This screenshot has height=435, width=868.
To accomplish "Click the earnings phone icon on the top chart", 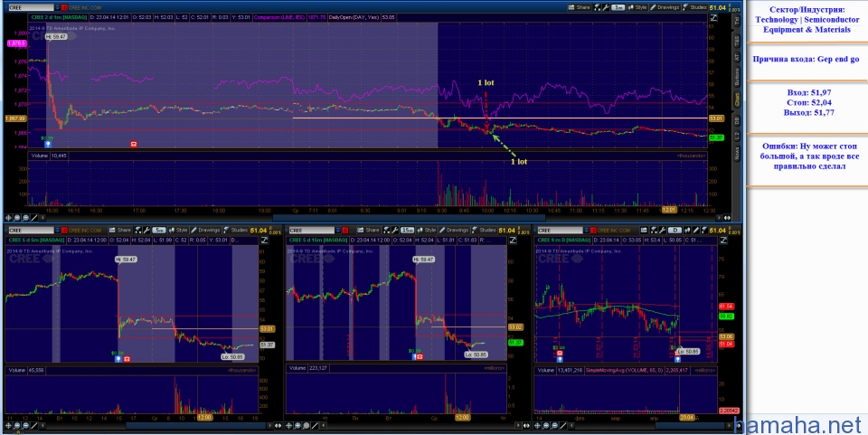I will (134, 144).
